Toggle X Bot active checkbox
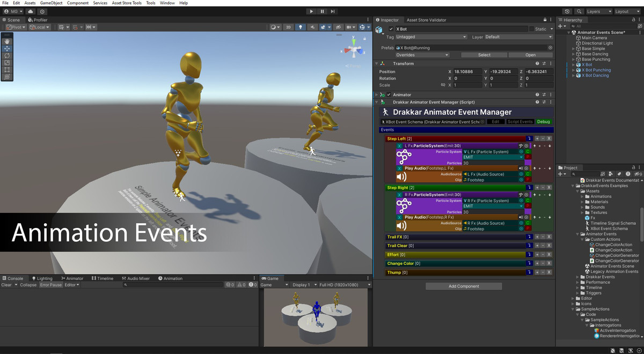This screenshot has height=354, width=644. (391, 29)
